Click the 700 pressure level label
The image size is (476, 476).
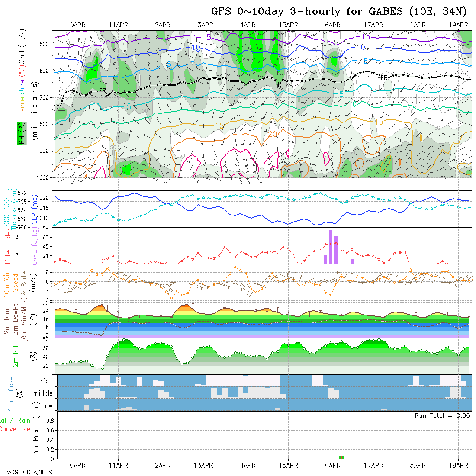(x=44, y=97)
